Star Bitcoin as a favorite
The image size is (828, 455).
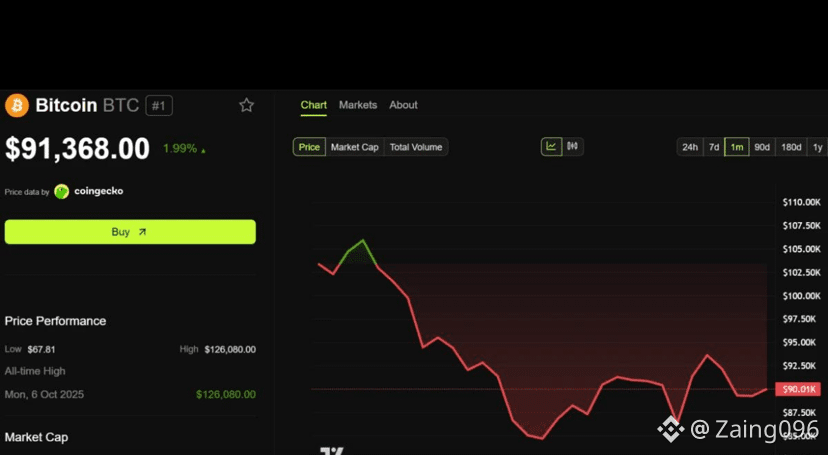tap(246, 105)
